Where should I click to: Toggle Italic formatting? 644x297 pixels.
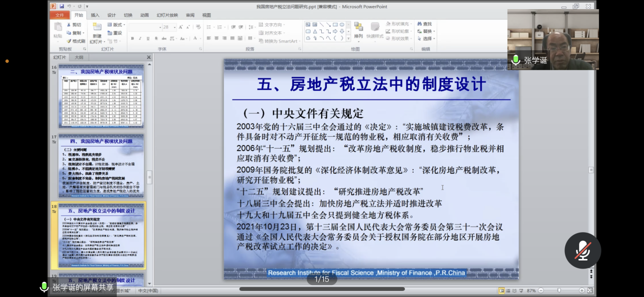(140, 39)
